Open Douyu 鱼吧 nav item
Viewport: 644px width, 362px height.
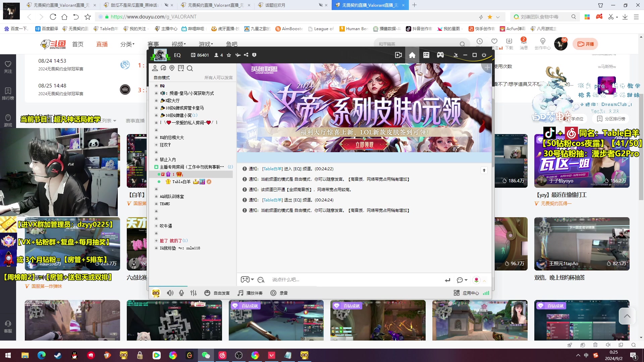(x=232, y=44)
